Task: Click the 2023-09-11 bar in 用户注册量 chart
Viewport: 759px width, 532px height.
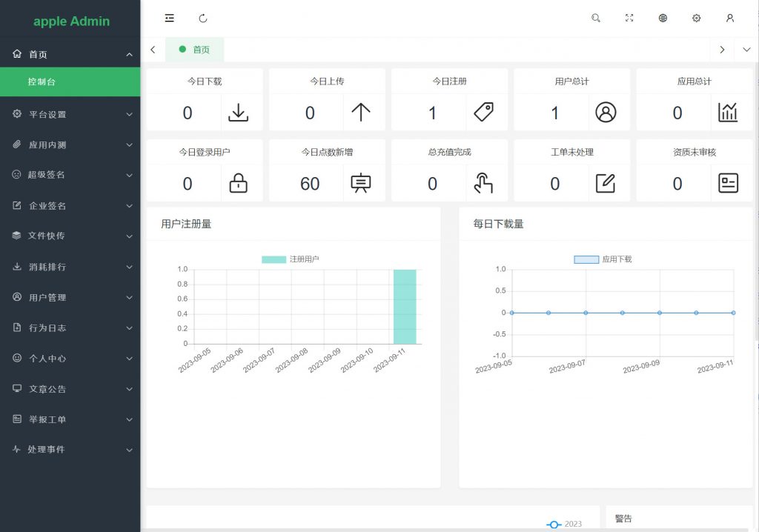Action: point(405,307)
